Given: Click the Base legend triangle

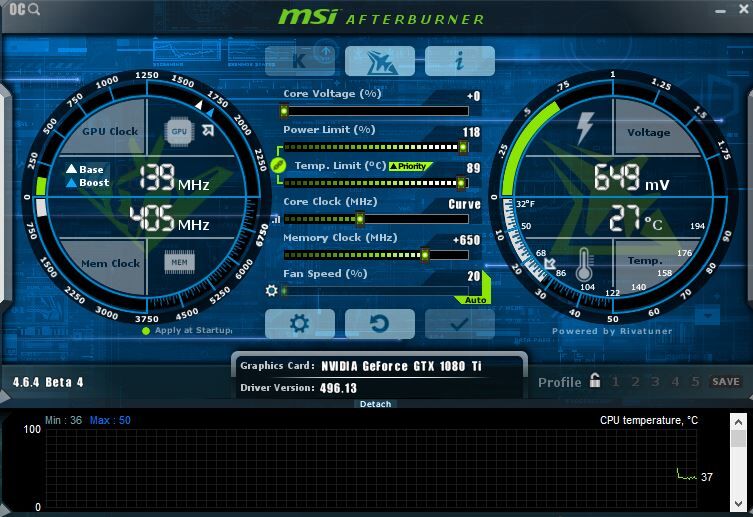Looking at the screenshot, I should point(72,168).
